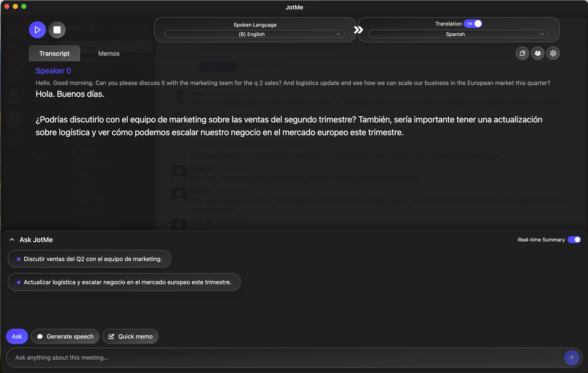Switch to the Memos tab
Viewport: 588px width, 373px height.
click(x=109, y=53)
